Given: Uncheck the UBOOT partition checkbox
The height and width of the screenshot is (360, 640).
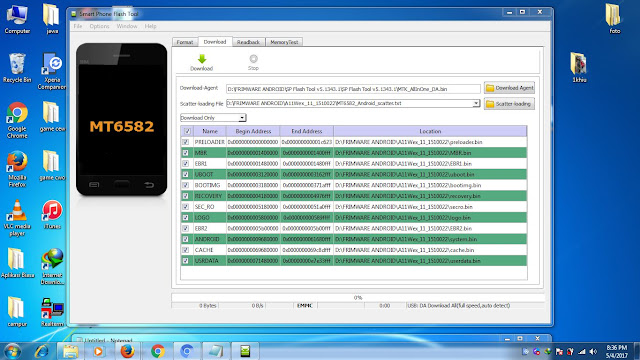Looking at the screenshot, I should coord(186,174).
